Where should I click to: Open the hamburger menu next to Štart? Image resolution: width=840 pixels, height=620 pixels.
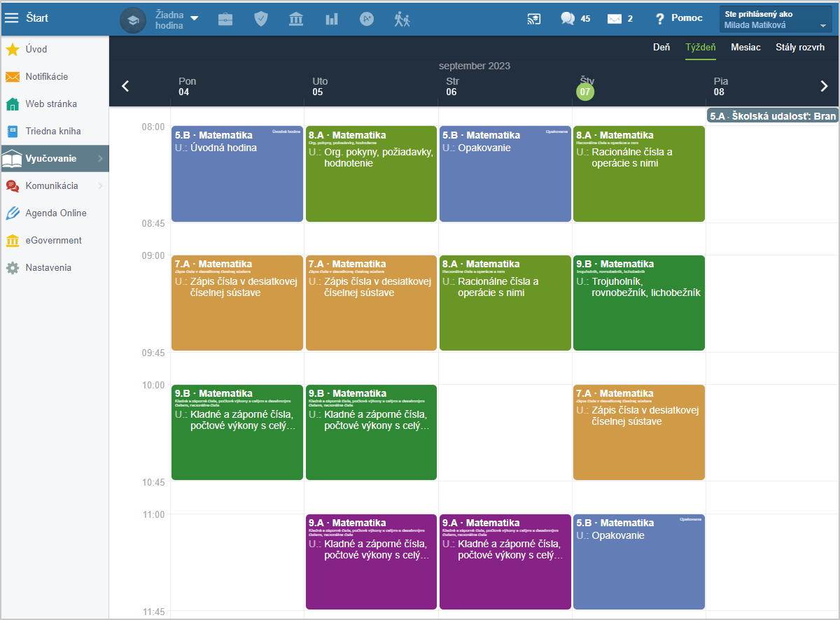[x=12, y=18]
